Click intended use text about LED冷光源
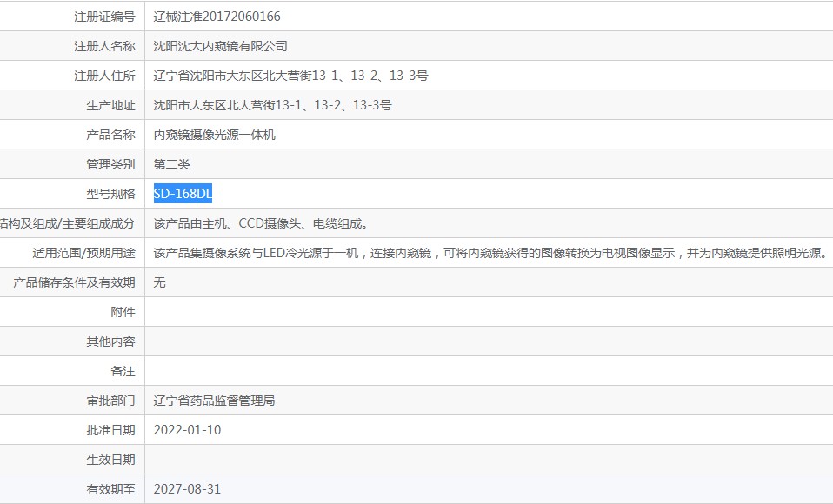Image resolution: width=833 pixels, height=504 pixels. (491, 254)
